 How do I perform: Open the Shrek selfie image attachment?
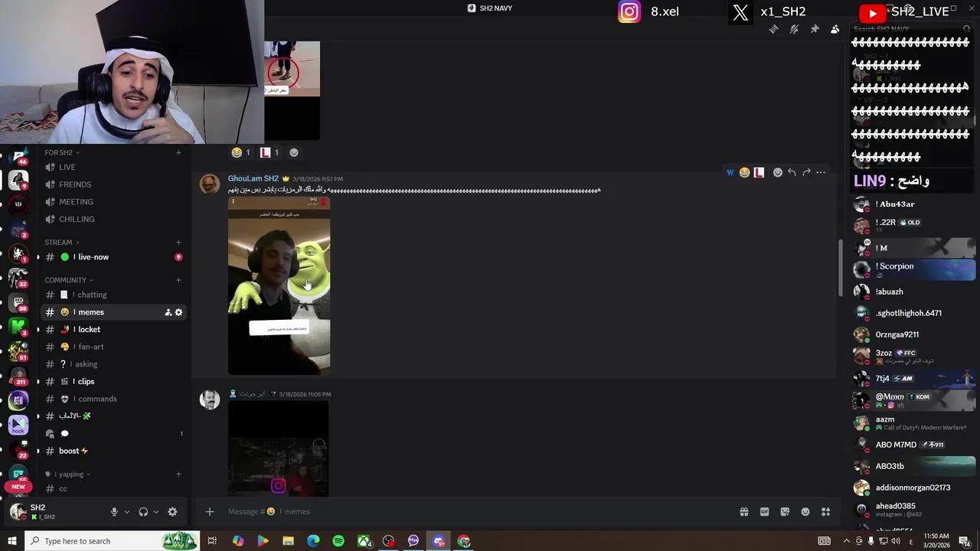coord(279,285)
